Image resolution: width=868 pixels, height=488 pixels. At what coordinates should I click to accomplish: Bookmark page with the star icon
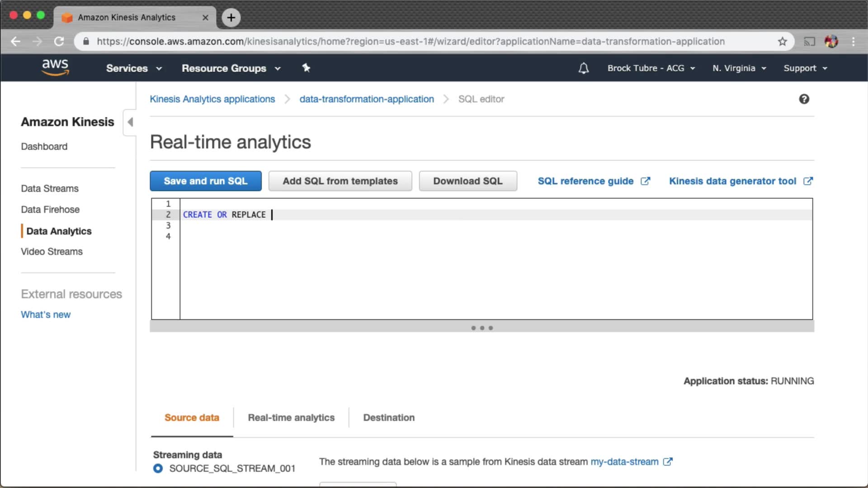pyautogui.click(x=782, y=42)
